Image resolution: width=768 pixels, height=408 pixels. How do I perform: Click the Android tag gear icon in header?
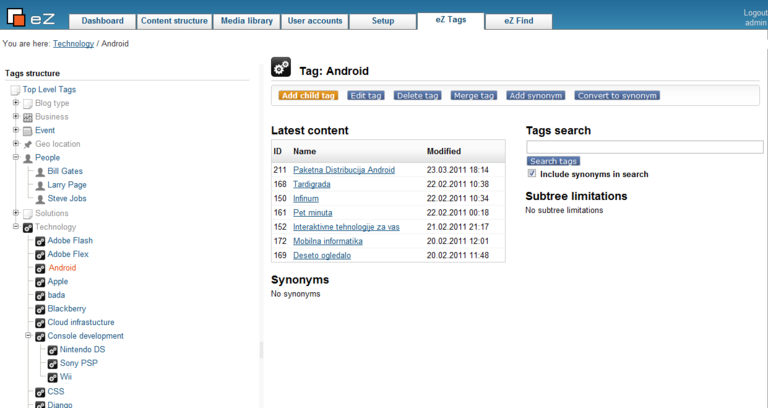coord(281,68)
